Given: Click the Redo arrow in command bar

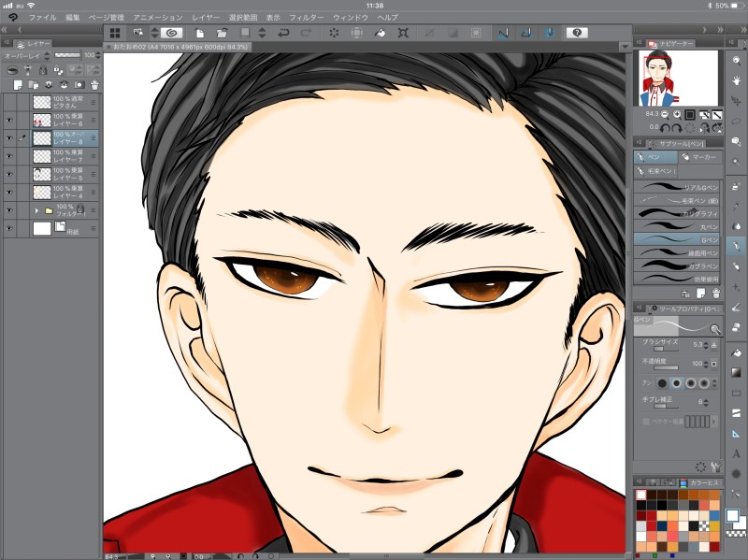Looking at the screenshot, I should point(307,33).
